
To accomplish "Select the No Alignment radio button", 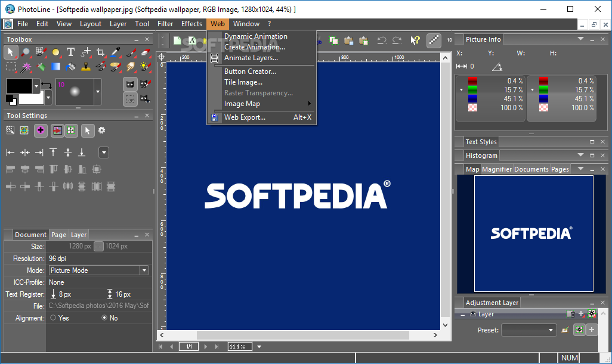I will pyautogui.click(x=104, y=318).
